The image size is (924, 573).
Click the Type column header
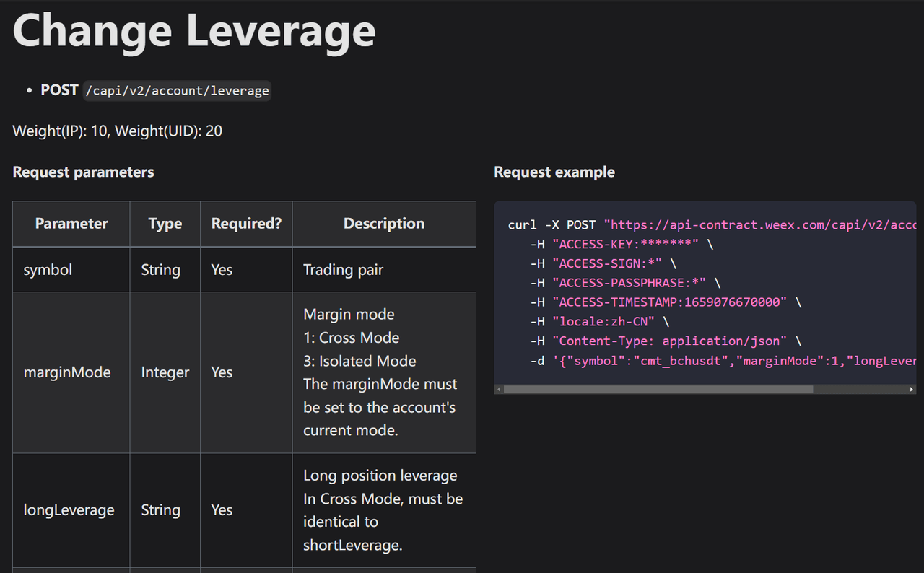165,223
